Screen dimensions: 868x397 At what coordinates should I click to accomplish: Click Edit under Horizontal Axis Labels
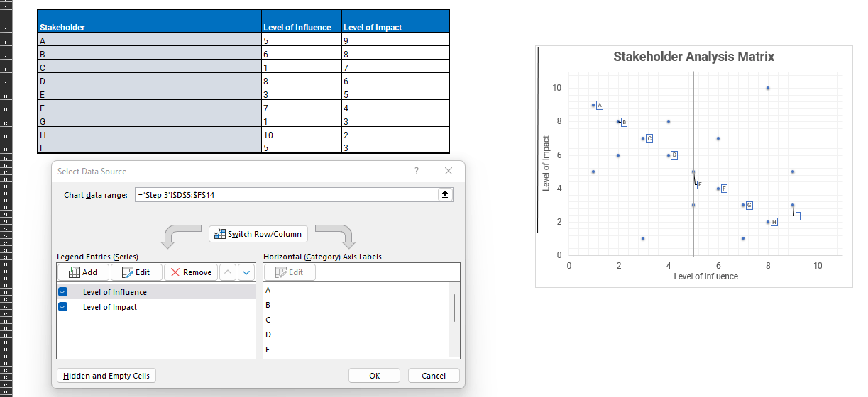290,272
